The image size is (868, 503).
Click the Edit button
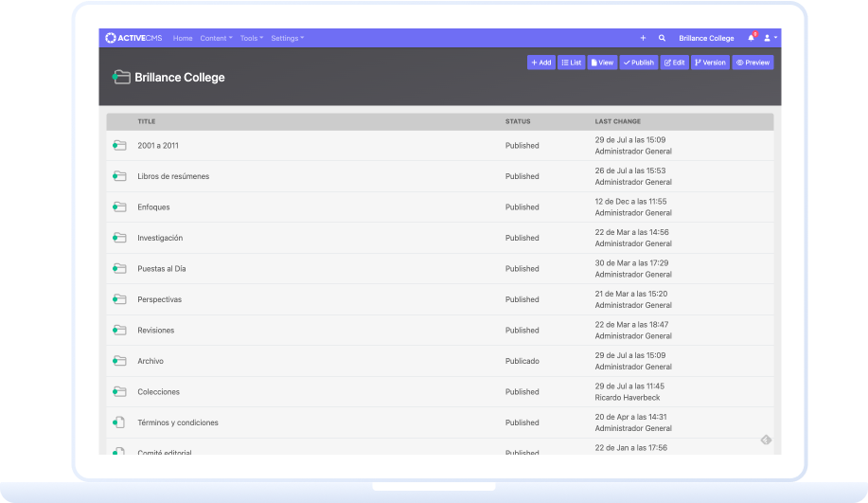tap(674, 63)
